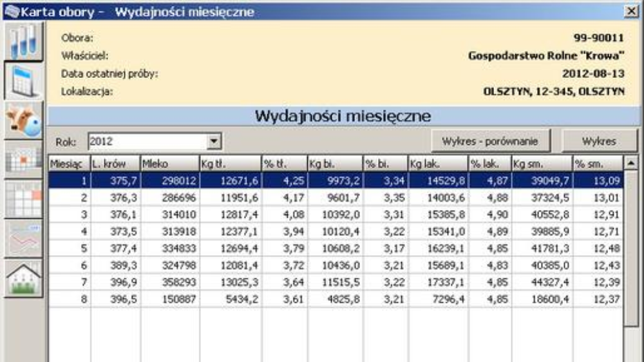Click the window title bar app icon
Viewport: 644px width, 362px height.
point(12,12)
